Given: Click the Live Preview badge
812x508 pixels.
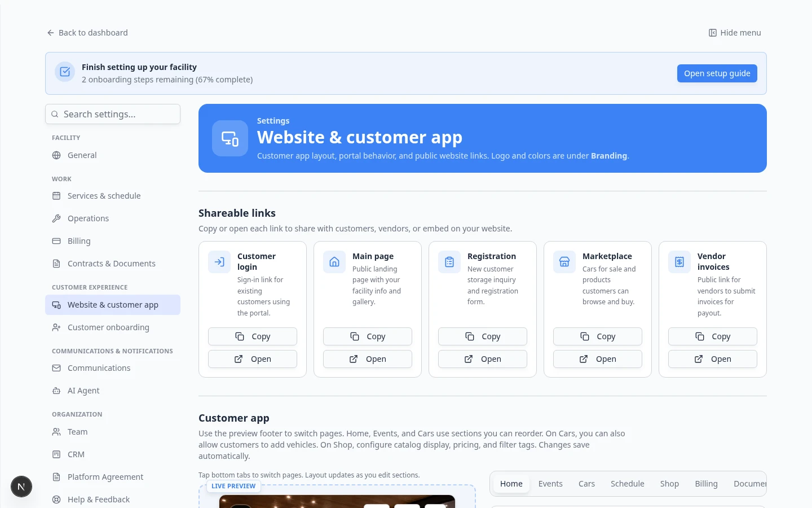Looking at the screenshot, I should point(233,486).
